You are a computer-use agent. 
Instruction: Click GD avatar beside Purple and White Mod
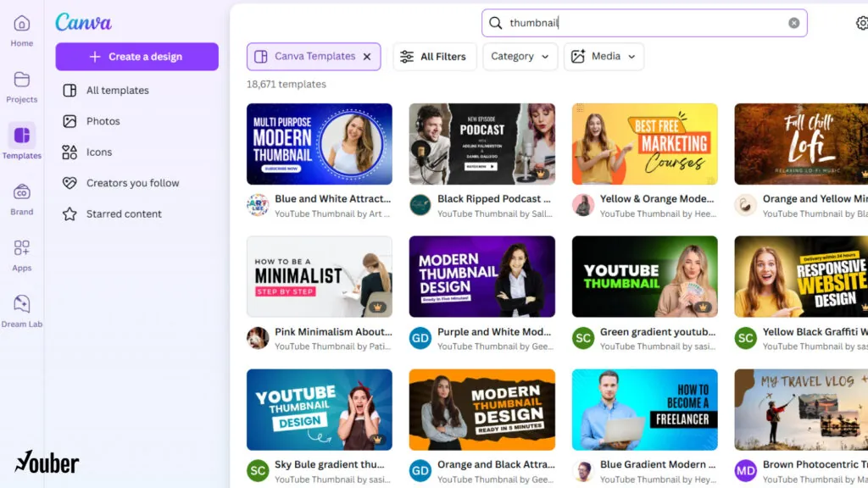point(420,338)
